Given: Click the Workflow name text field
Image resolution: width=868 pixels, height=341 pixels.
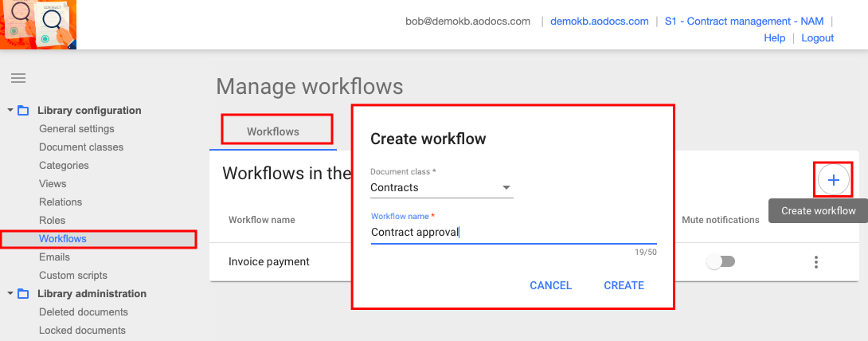Looking at the screenshot, I should click(513, 233).
